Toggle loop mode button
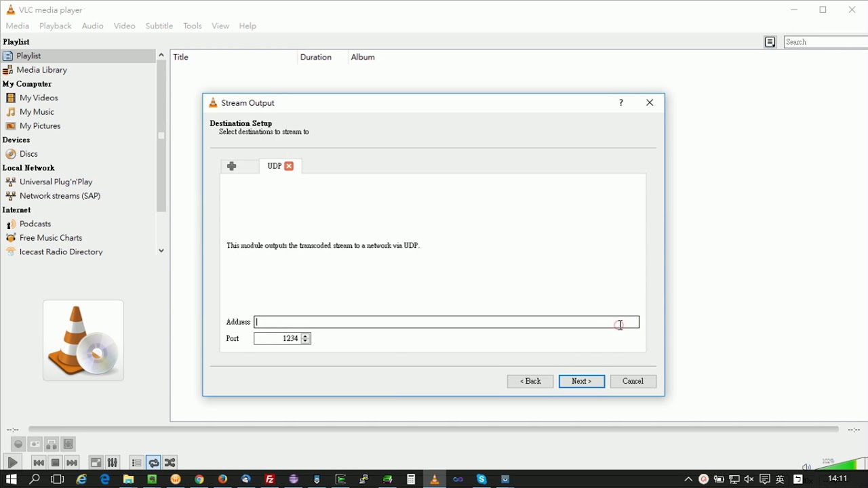The image size is (868, 488). 153,462
